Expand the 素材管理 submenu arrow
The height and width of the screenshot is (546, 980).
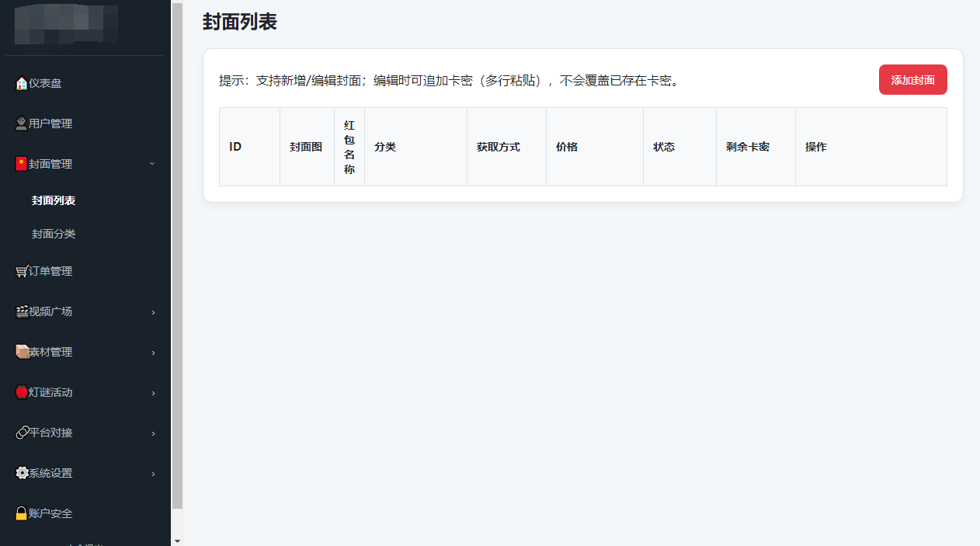click(x=153, y=353)
